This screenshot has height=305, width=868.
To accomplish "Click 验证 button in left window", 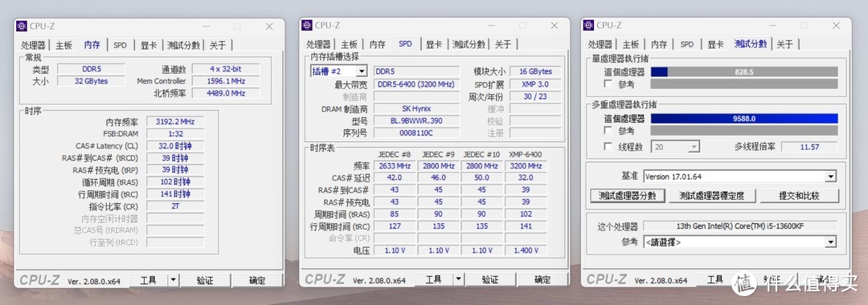I will pos(205,281).
